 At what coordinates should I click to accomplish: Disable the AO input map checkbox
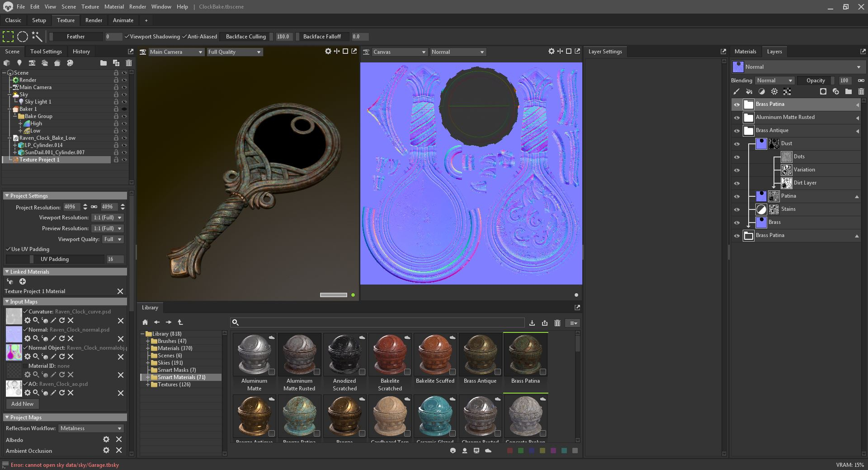(x=25, y=384)
